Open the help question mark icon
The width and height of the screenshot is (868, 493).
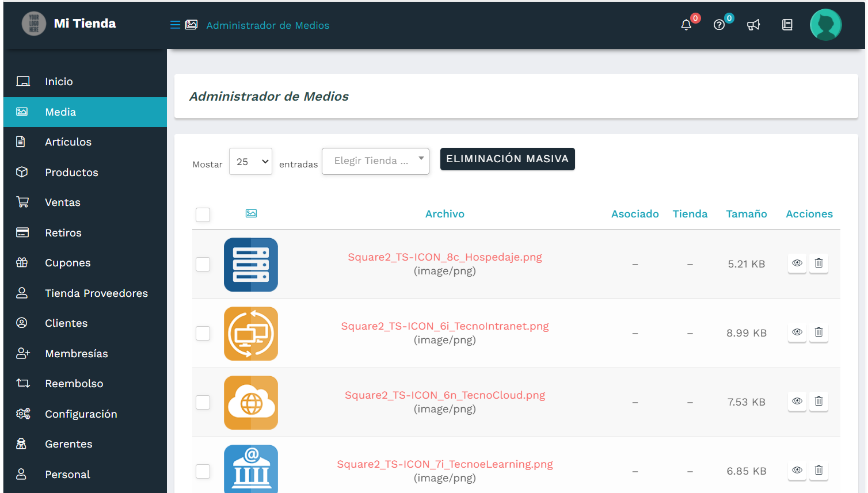tap(719, 25)
